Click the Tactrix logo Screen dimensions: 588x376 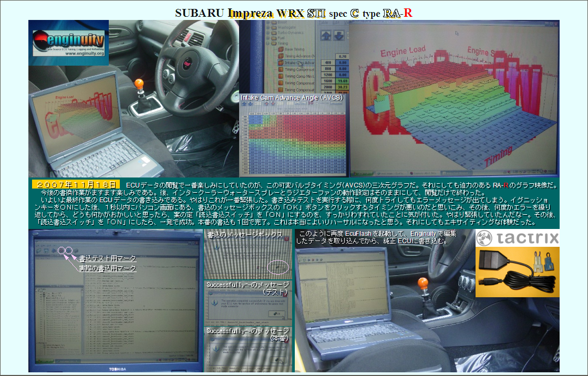517,238
